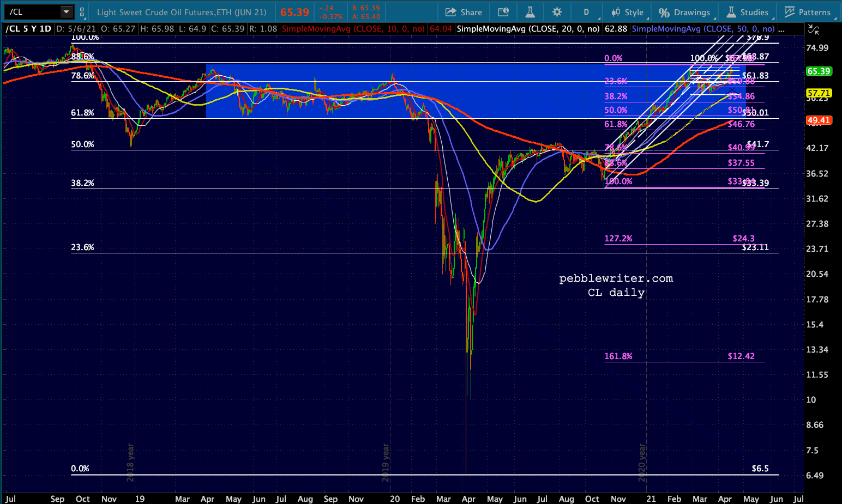842x504 pixels.
Task: Click the product info icon next to Share
Action: pyautogui.click(x=503, y=12)
